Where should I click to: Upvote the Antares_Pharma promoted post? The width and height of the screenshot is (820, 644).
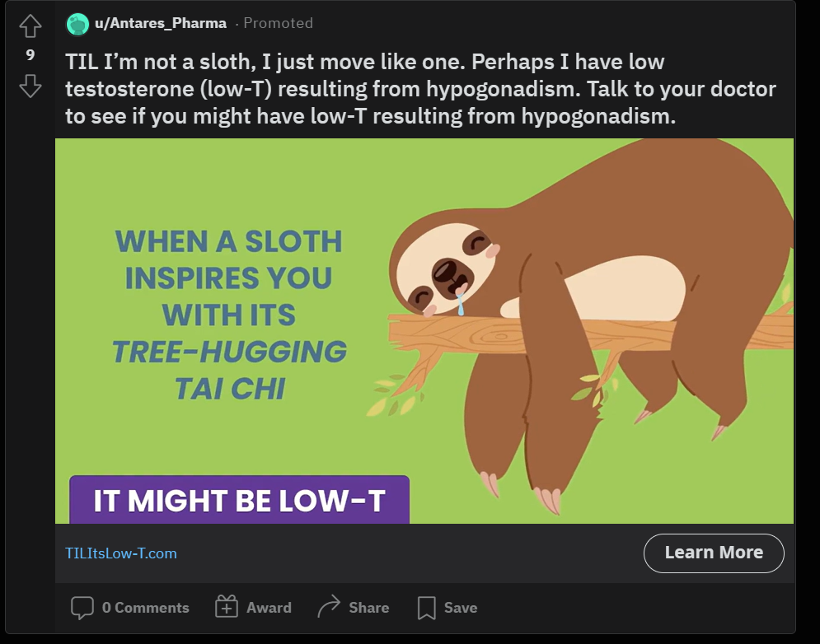[30, 26]
